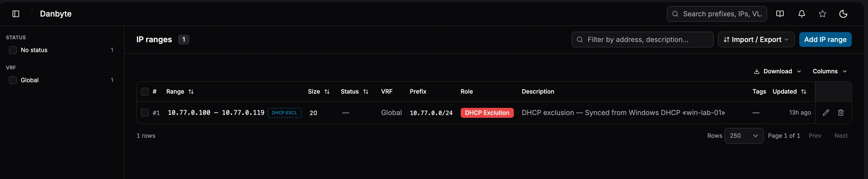
Task: Focus the Filter by address field
Action: [x=642, y=40]
